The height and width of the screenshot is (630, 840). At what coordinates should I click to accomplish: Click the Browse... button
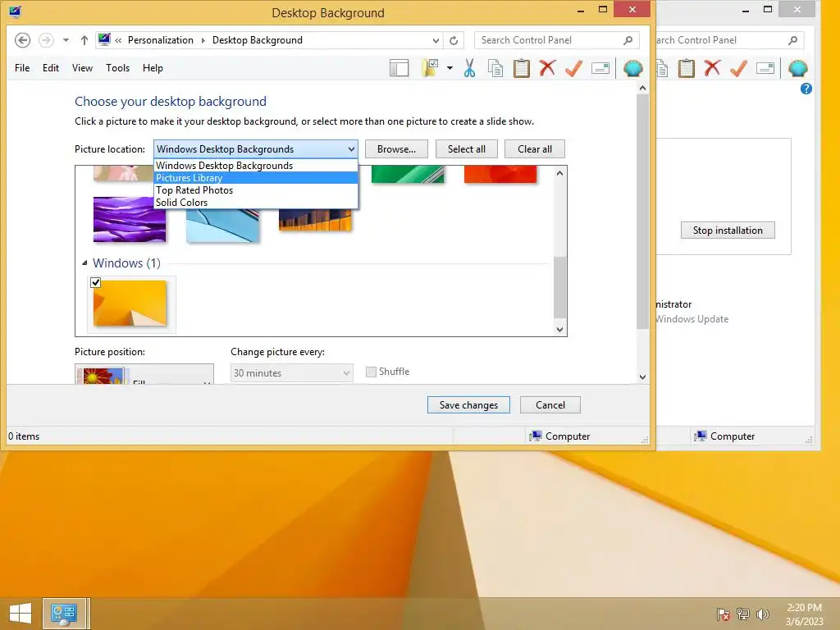pos(396,149)
